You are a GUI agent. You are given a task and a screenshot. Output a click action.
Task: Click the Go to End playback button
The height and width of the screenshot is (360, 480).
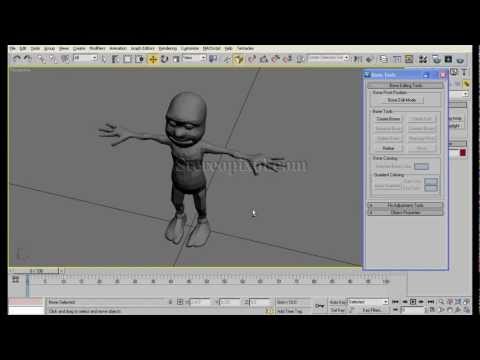431,302
